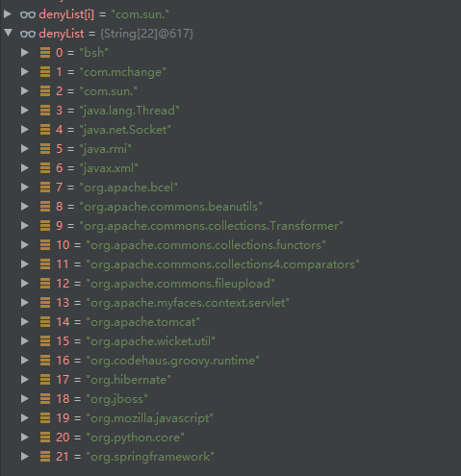The image size is (461, 476).
Task: Expand element 20 org.python.core
Action: tap(25, 438)
